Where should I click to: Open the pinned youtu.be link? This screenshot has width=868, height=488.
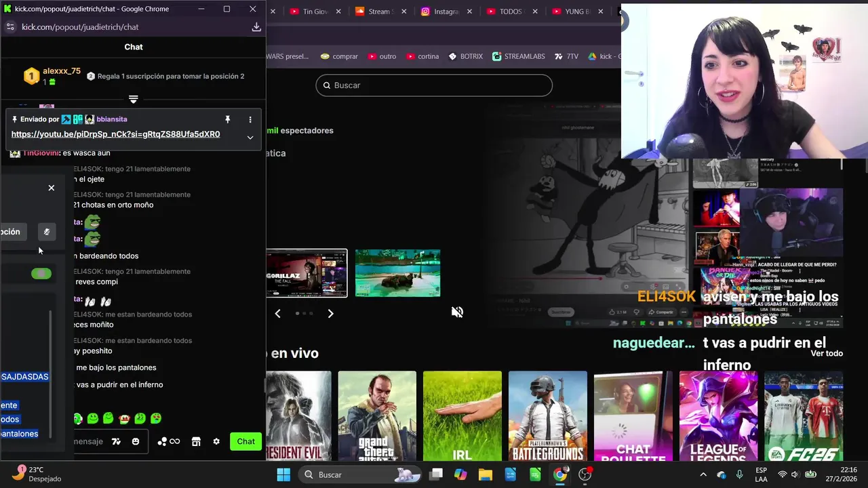[x=115, y=134]
